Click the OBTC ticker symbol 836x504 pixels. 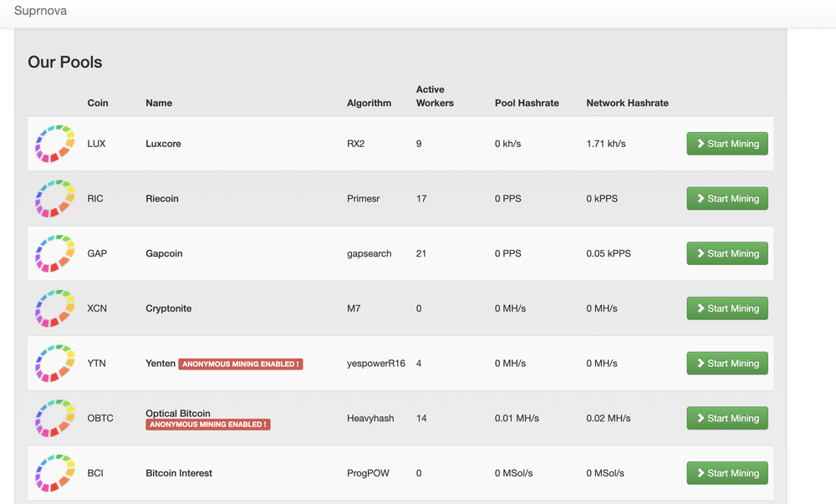point(100,418)
